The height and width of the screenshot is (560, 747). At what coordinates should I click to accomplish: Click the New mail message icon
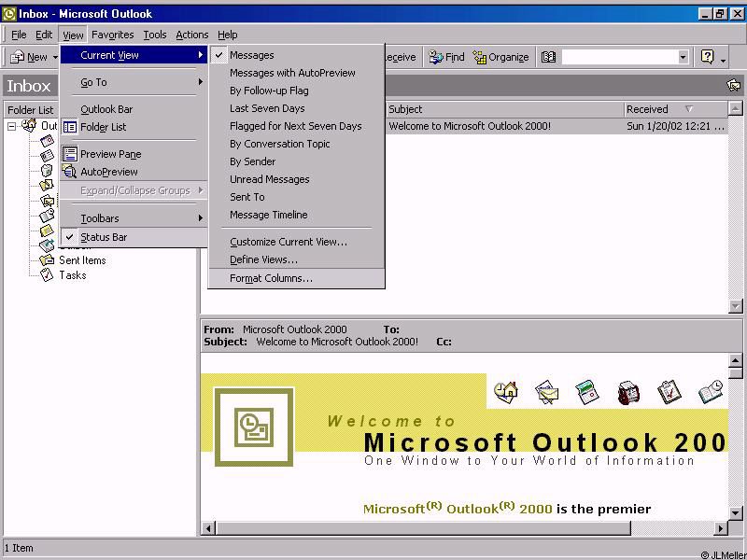[x=18, y=57]
